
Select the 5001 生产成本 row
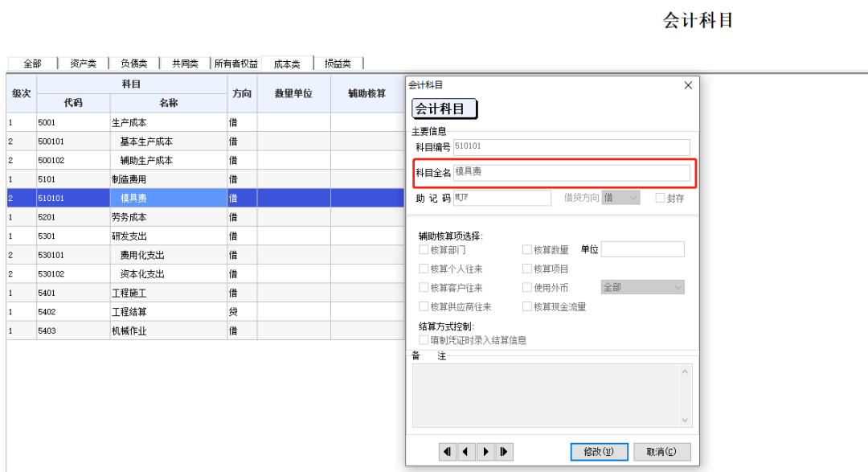pos(129,123)
